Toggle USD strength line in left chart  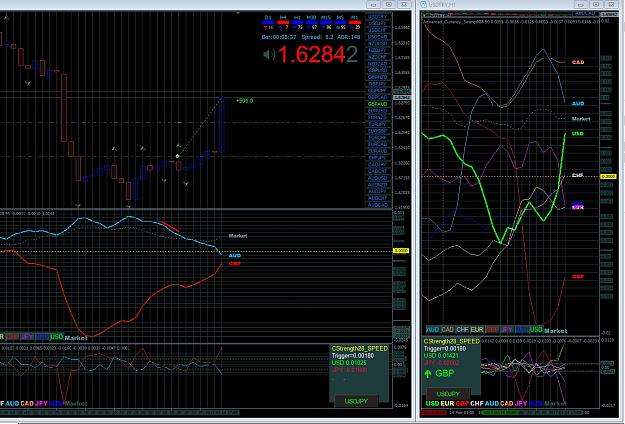tap(57, 337)
